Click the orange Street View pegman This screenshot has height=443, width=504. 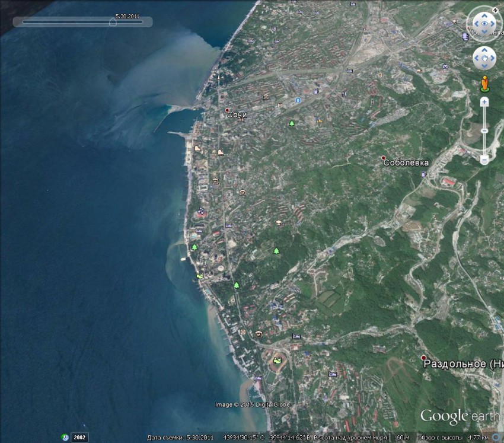point(484,84)
